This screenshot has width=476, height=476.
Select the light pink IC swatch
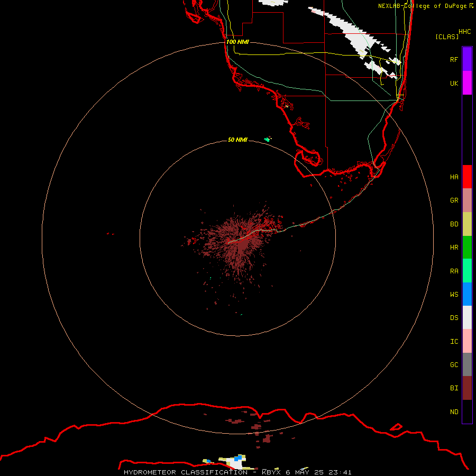click(467, 341)
